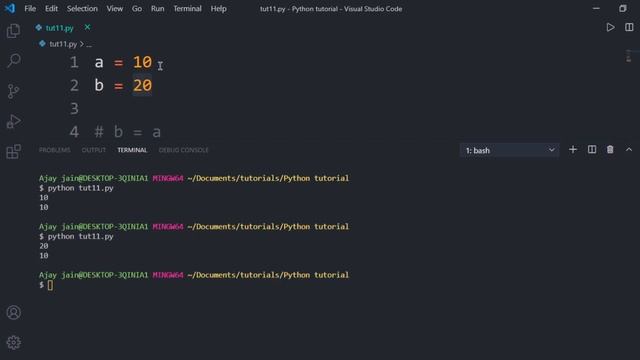Screen dimensions: 640x360
Task: Open the Source Control view
Action: tap(13, 91)
